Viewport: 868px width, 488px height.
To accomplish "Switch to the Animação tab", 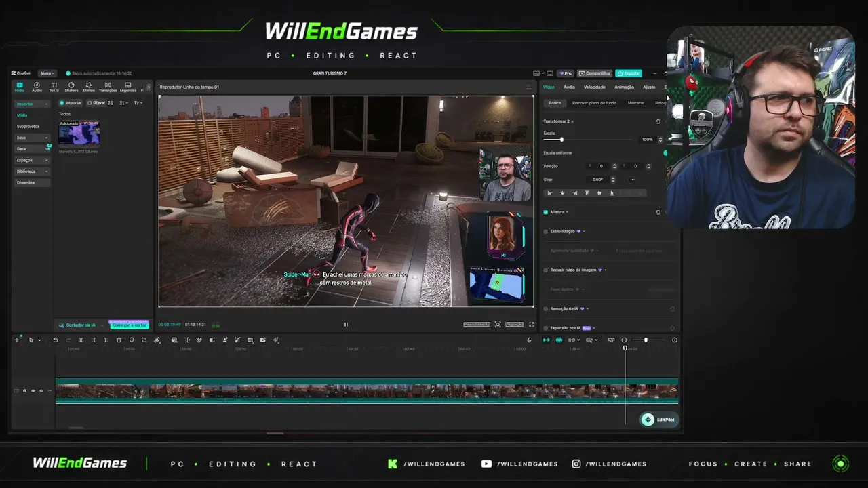I will [x=624, y=87].
